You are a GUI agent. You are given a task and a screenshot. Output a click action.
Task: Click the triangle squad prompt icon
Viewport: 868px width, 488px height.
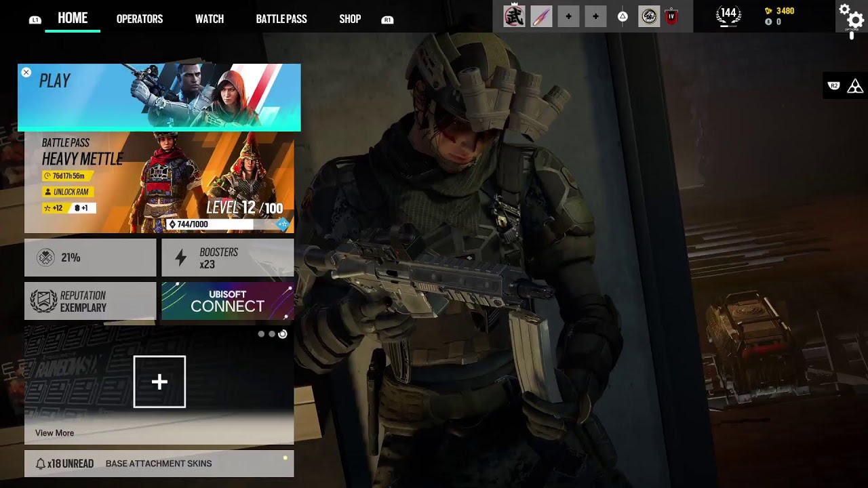tap(623, 16)
